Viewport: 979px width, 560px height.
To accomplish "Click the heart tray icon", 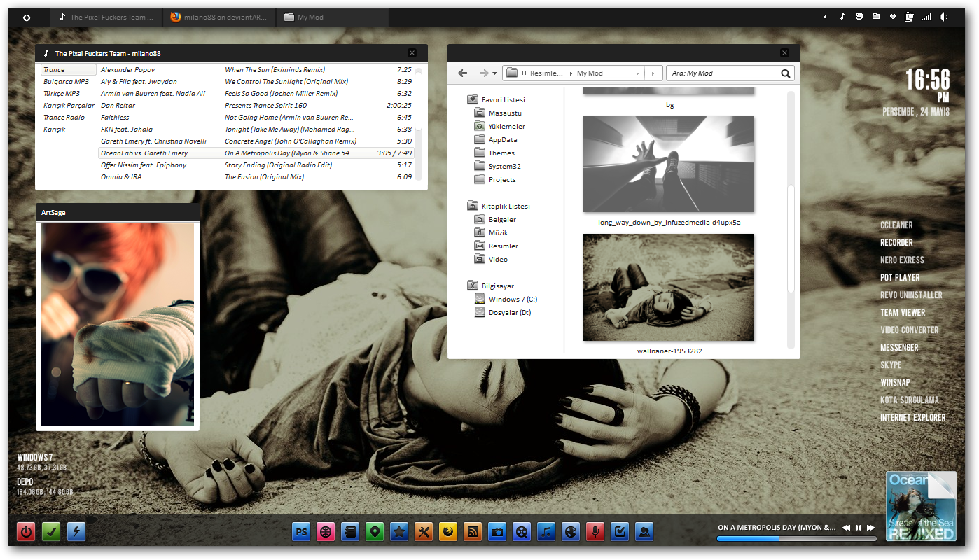I will (x=893, y=17).
